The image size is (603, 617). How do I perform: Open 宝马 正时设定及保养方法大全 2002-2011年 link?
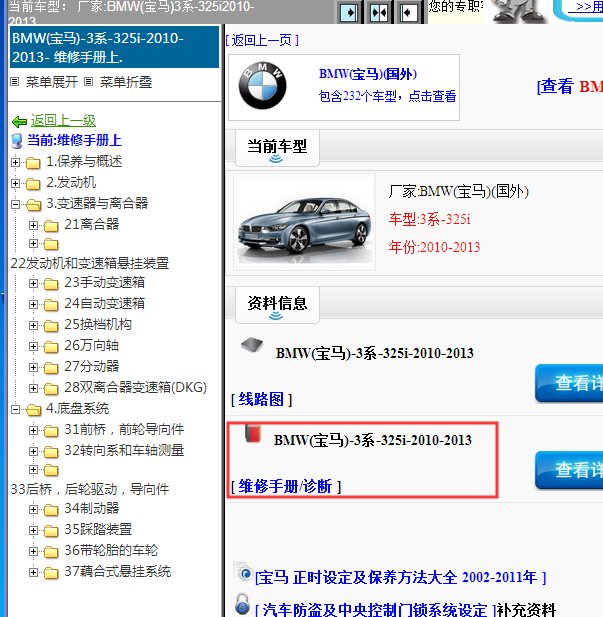400,578
